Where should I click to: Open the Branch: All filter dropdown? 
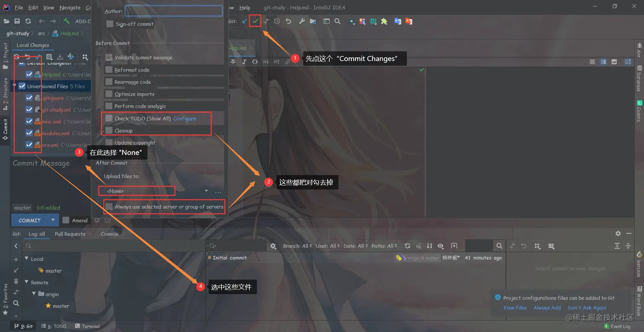298,246
